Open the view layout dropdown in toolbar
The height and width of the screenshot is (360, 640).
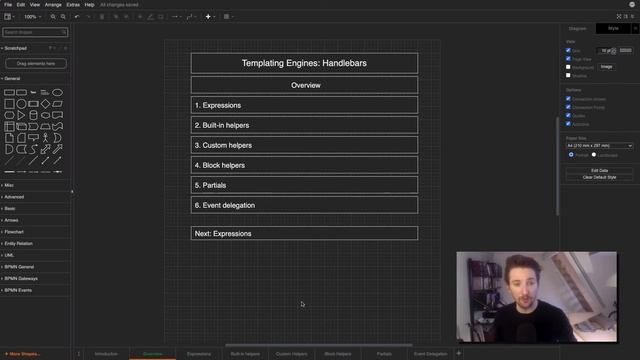[x=9, y=17]
